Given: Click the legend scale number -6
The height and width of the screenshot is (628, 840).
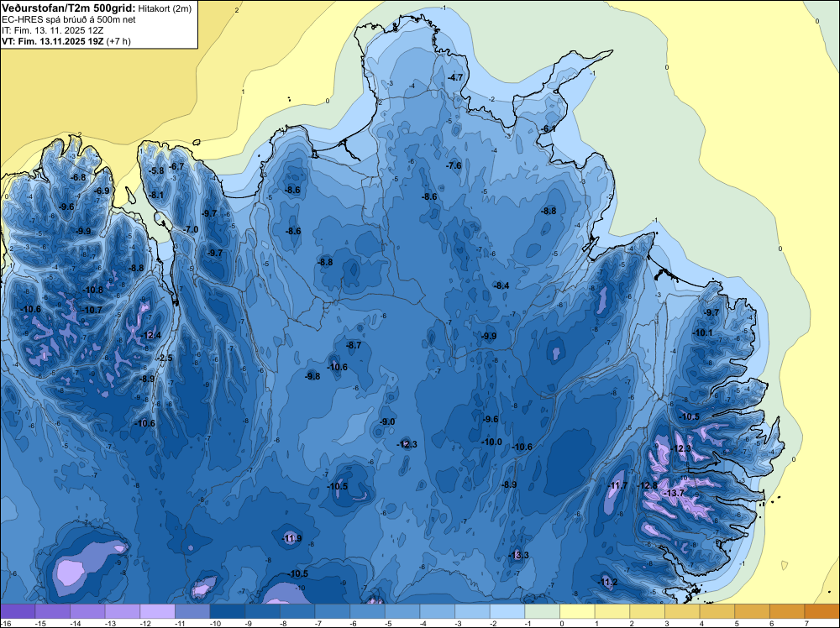Looking at the screenshot, I should 354,623.
